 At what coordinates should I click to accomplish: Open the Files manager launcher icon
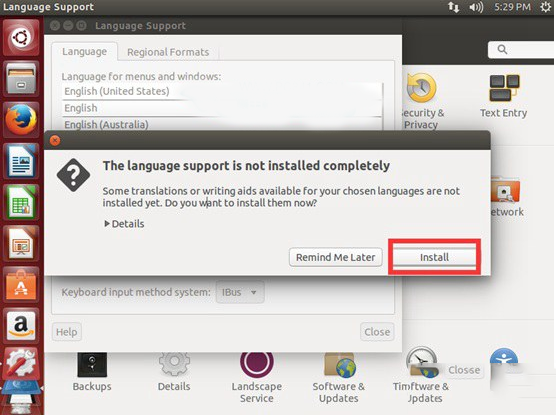tap(21, 79)
